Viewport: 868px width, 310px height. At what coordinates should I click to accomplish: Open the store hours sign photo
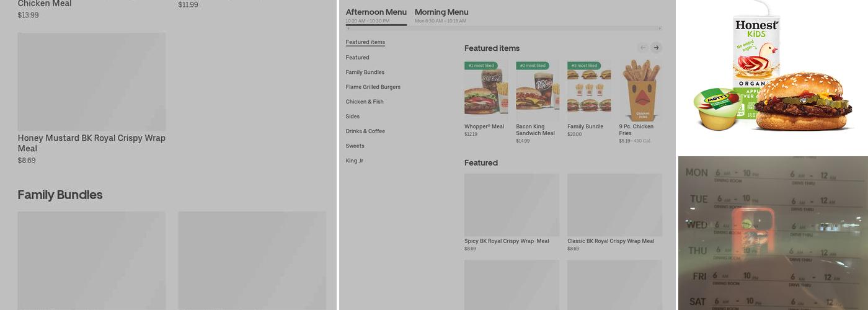[x=773, y=233]
